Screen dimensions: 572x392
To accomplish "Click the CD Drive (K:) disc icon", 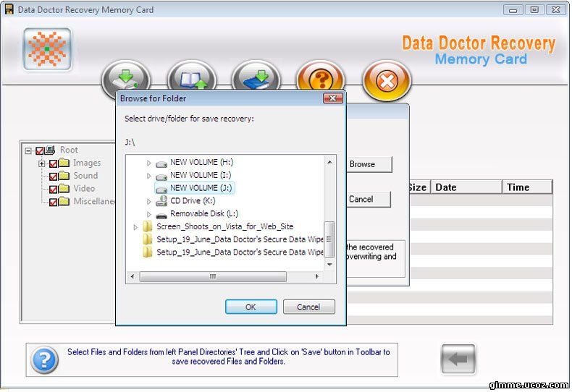I will click(x=161, y=201).
